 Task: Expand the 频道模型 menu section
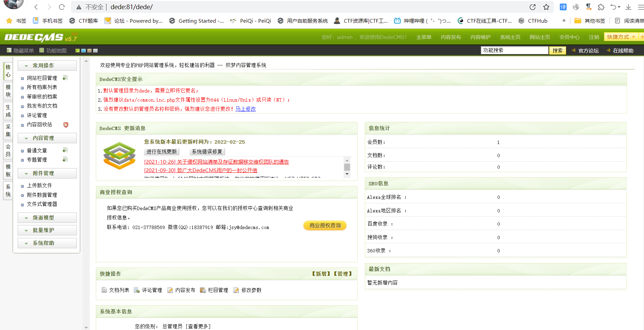47,218
